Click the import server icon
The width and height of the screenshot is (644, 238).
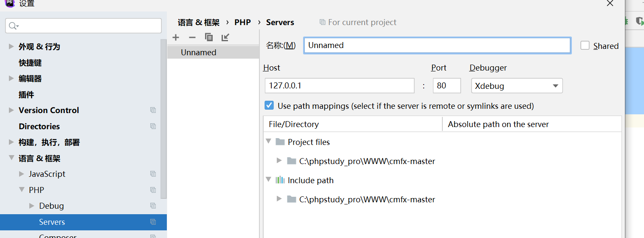225,37
